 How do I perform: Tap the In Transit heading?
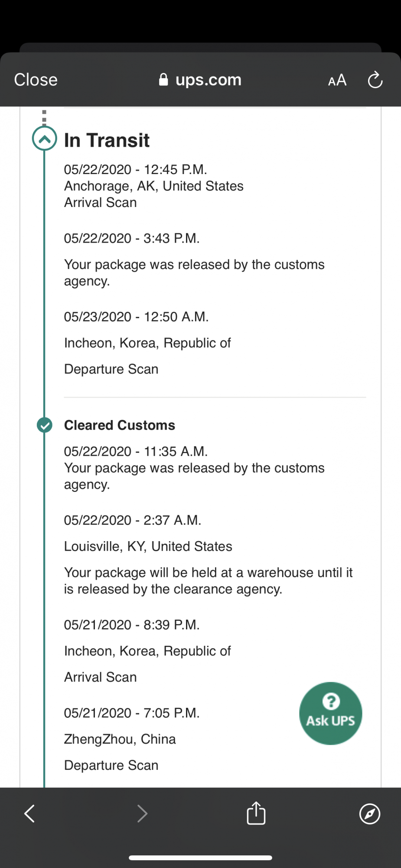tap(107, 140)
